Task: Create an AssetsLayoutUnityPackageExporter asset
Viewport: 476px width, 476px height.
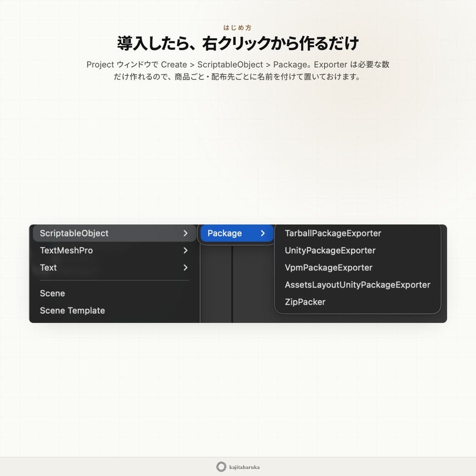Action: coord(357,285)
